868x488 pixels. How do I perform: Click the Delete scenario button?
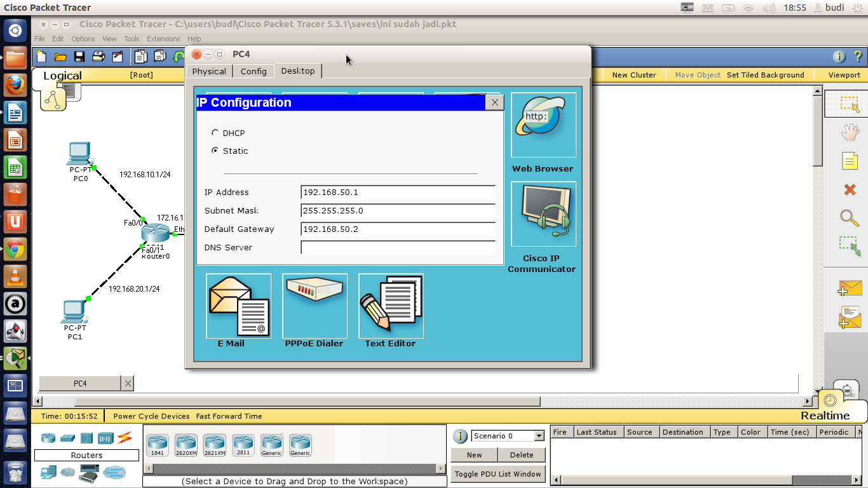522,455
